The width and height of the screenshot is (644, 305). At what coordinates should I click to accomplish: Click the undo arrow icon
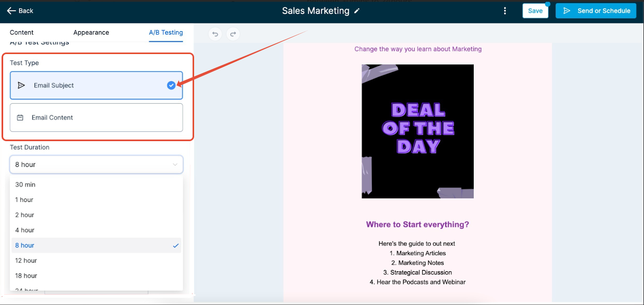(215, 34)
